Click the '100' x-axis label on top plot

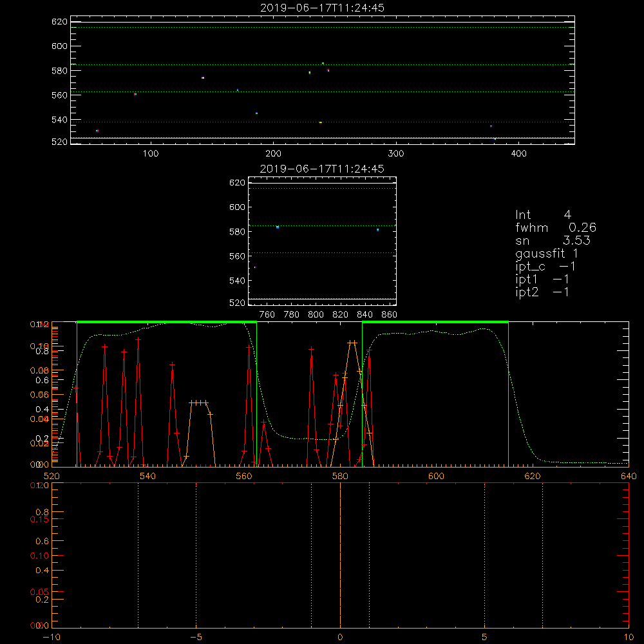click(x=151, y=154)
